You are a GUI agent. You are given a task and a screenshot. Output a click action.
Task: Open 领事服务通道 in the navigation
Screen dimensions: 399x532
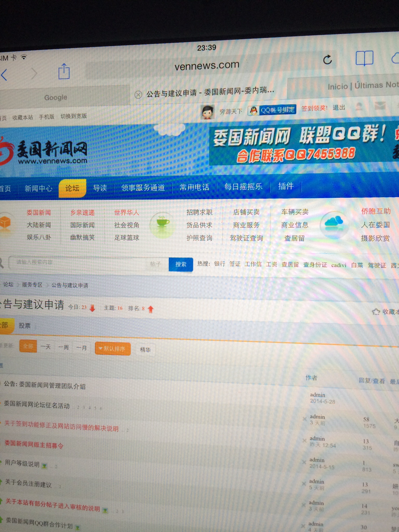(143, 187)
